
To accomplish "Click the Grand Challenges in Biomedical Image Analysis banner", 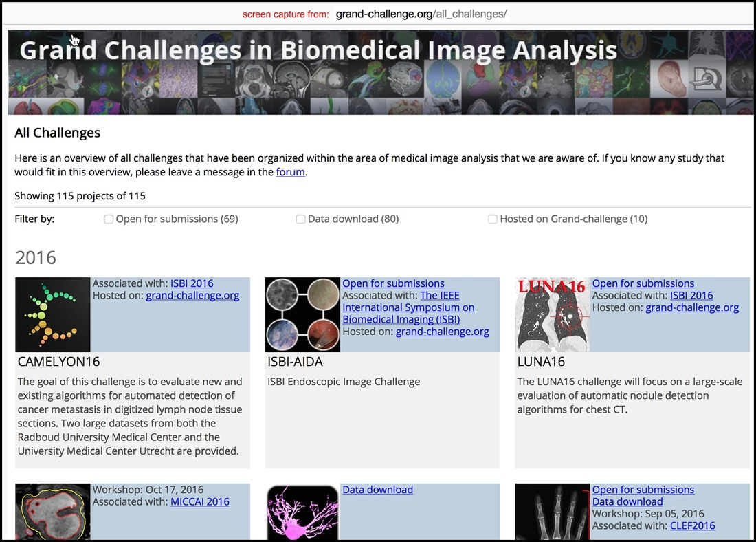I will click(380, 72).
